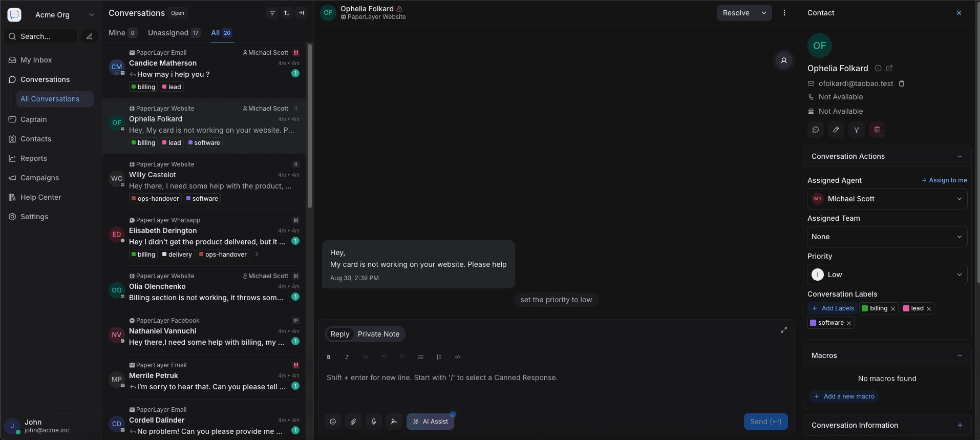Viewport: 980px width, 440px height.
Task: Go to Contacts in the sidebar
Action: 51,139
